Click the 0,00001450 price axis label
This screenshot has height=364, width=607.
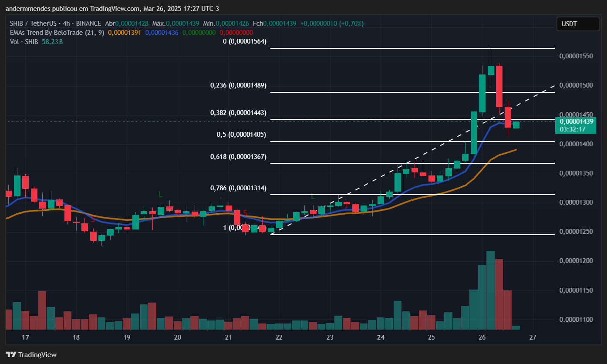(x=577, y=115)
